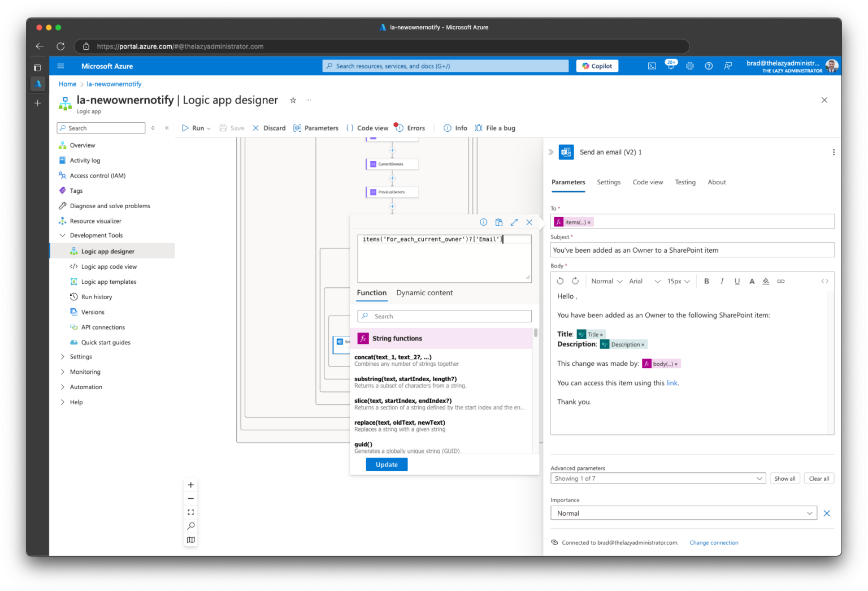Insert a link in the body
Image resolution: width=868 pixels, height=591 pixels.
(781, 281)
